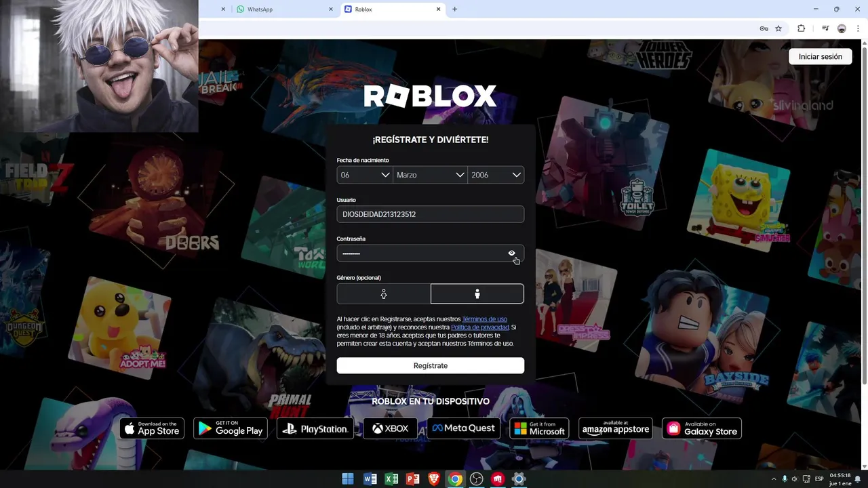This screenshot has height=488, width=868.
Task: Switch the ESP input language
Action: tap(819, 479)
